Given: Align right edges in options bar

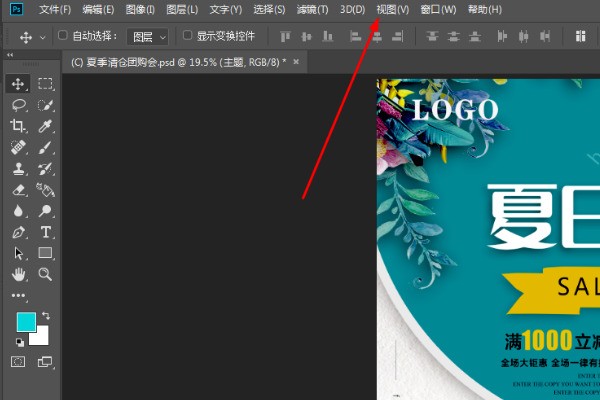Looking at the screenshot, I should tap(398, 37).
